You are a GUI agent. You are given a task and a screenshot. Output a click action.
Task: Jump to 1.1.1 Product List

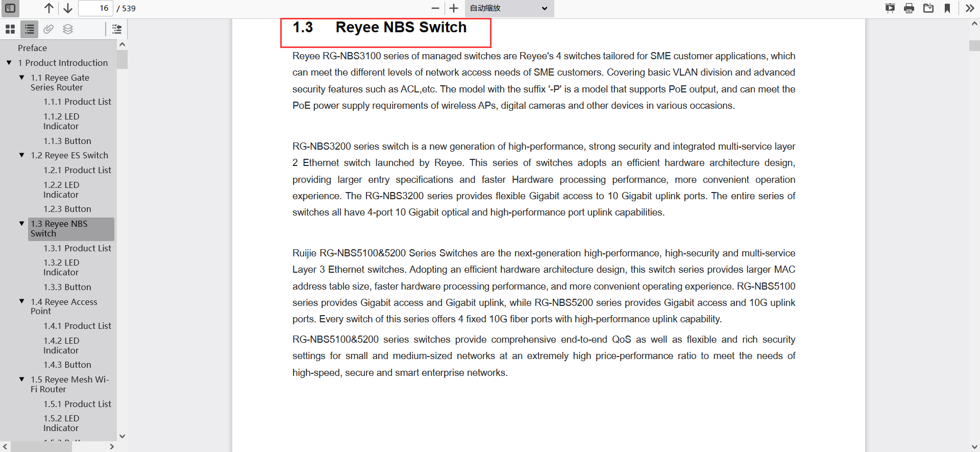tap(77, 102)
